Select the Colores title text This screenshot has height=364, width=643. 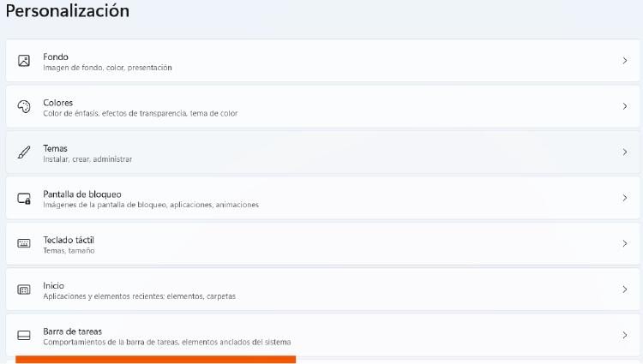pyautogui.click(x=58, y=102)
